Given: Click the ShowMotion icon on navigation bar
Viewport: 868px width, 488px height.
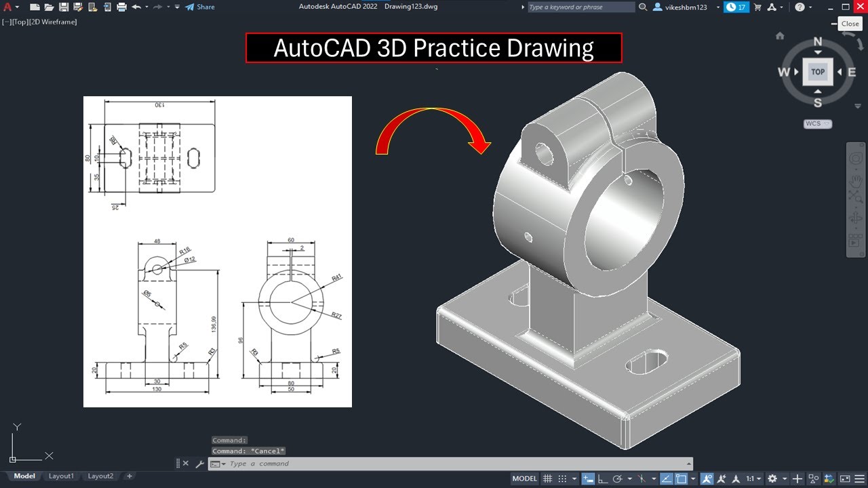Looking at the screenshot, I should pyautogui.click(x=856, y=241).
